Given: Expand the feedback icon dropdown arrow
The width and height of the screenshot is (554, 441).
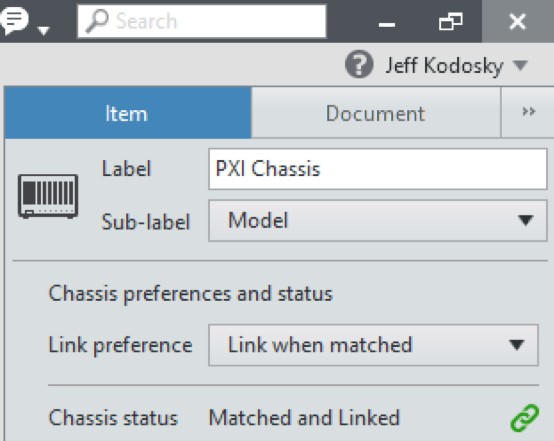Looking at the screenshot, I should pos(43,31).
